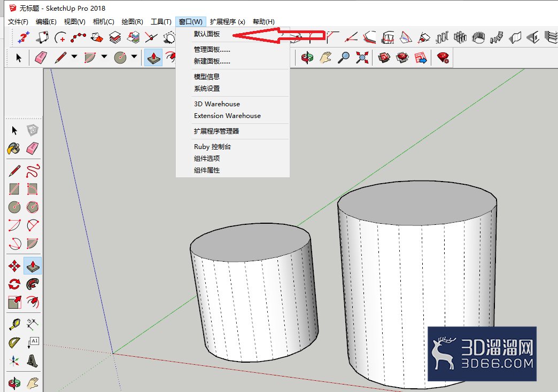Screen dimensions: 558x392
Task: Click the ruby with gear Extension Manager icon
Action: pyautogui.click(x=443, y=57)
